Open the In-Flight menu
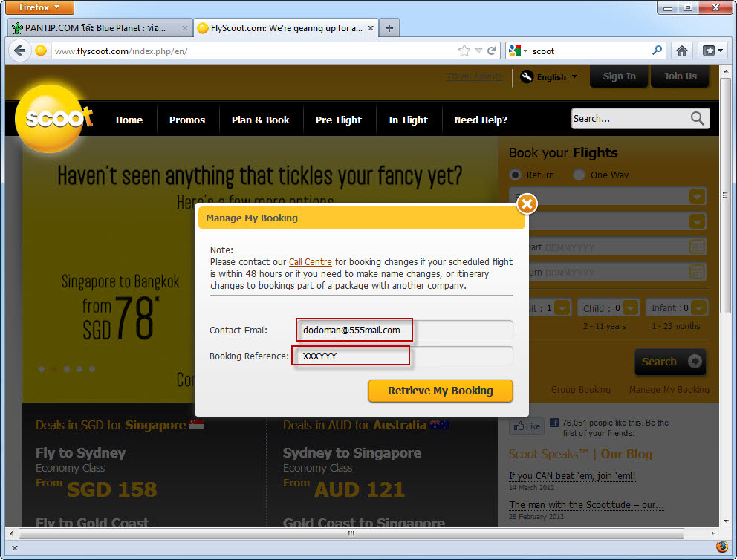Viewport: 737px width, 560px height. point(408,120)
